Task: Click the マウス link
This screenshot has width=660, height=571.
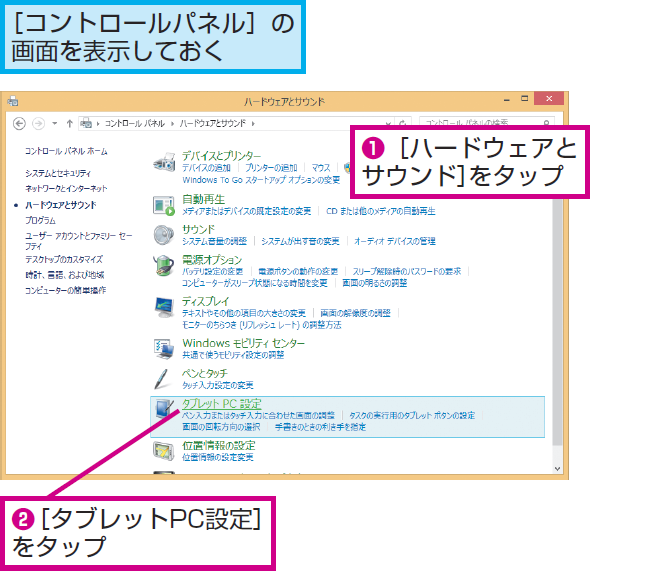Action: pyautogui.click(x=321, y=168)
